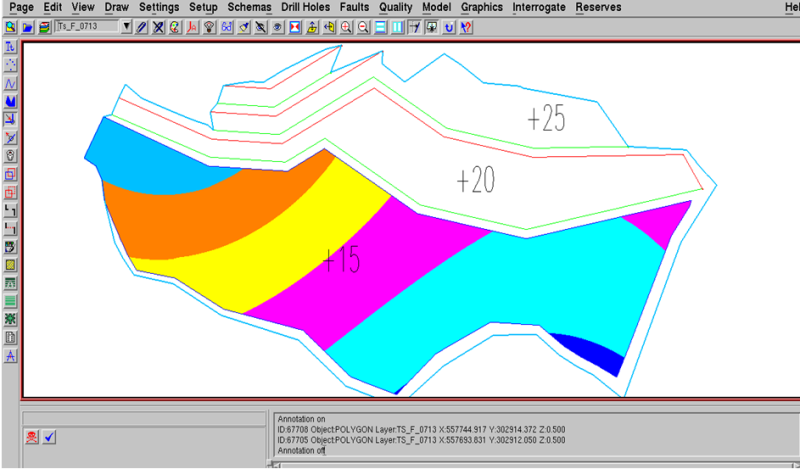Click the question mark help pointer icon
Screen dimensions: 800x469
click(466, 27)
